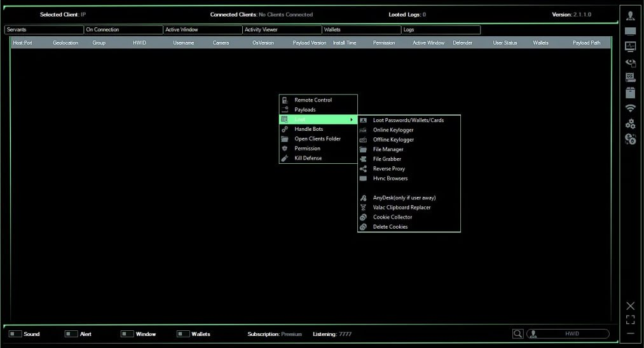The height and width of the screenshot is (348, 644).
Task: Toggle the Window switch
Action: click(127, 333)
